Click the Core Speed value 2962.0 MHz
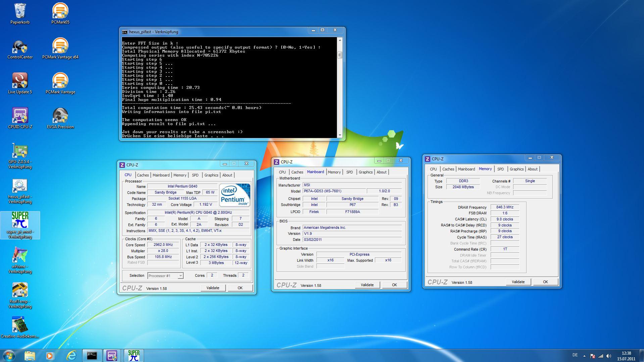Screen dimensions: 644x362 163,245
